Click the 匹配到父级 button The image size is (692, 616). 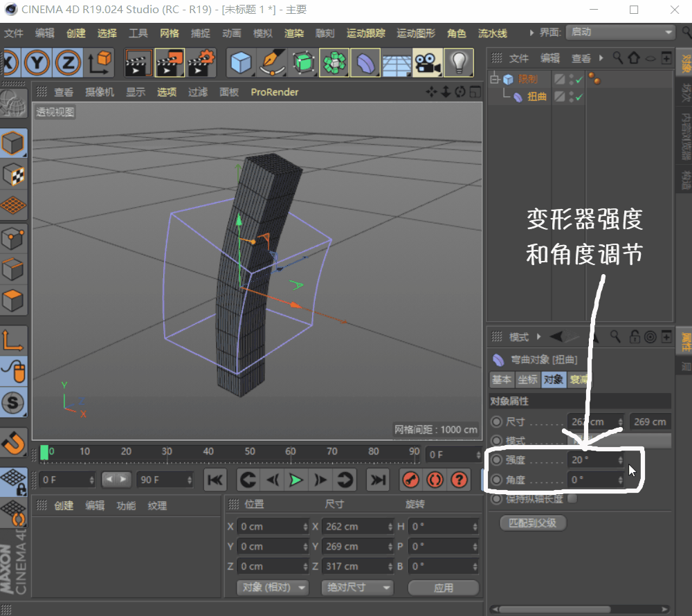[532, 523]
